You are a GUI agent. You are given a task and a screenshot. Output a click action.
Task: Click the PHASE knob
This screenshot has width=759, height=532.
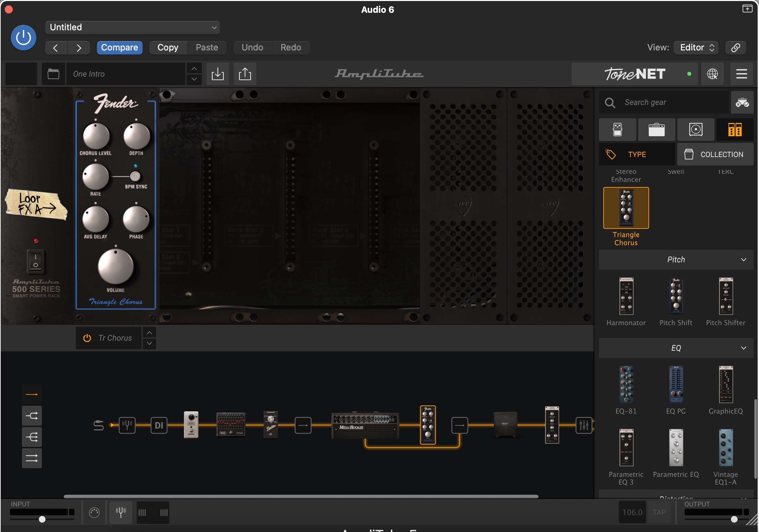pyautogui.click(x=136, y=220)
